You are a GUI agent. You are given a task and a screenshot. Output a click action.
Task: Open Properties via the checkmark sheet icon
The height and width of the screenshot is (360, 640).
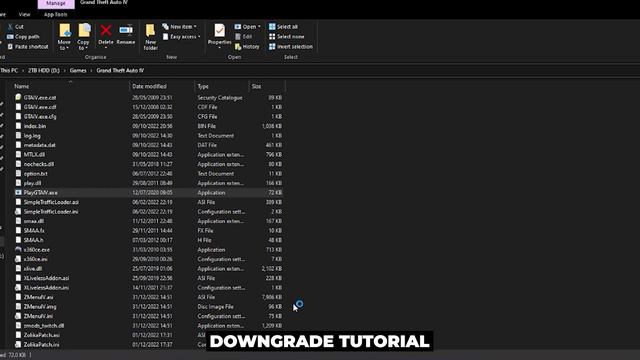220,31
